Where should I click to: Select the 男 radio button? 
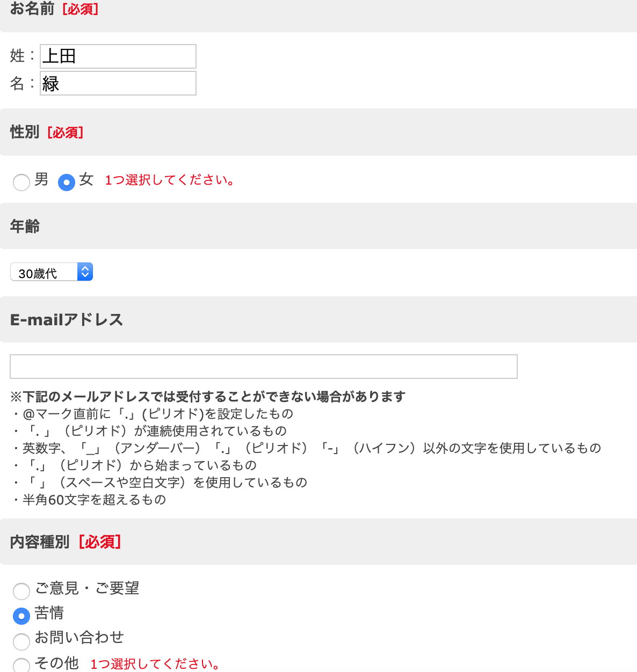click(x=21, y=182)
